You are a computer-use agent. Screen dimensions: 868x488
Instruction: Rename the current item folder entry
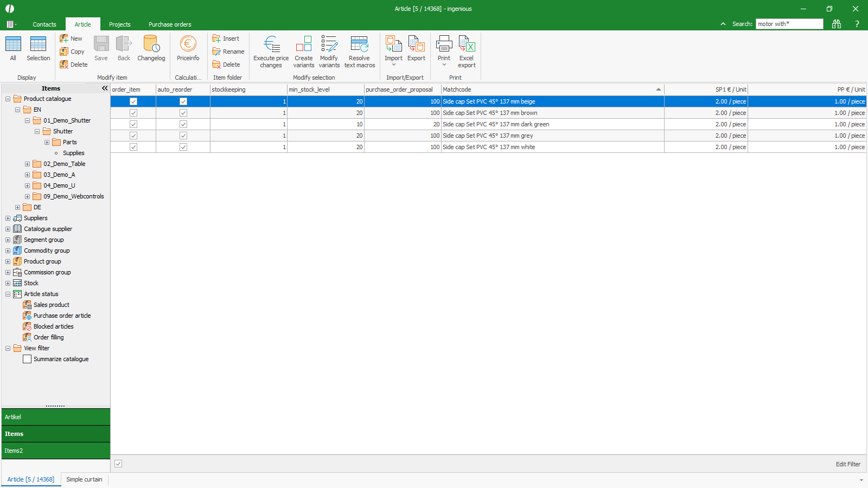(x=228, y=51)
